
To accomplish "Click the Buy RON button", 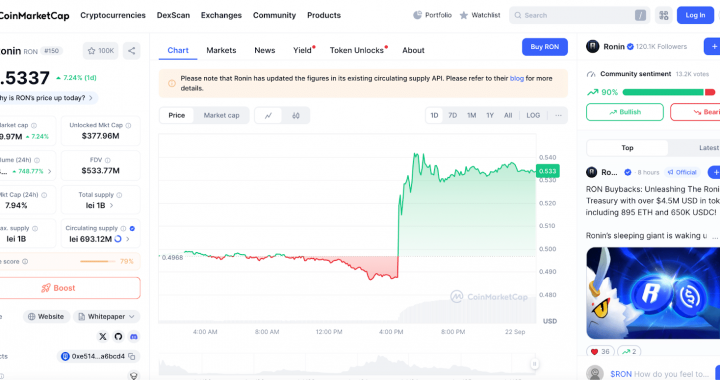I will [x=545, y=47].
